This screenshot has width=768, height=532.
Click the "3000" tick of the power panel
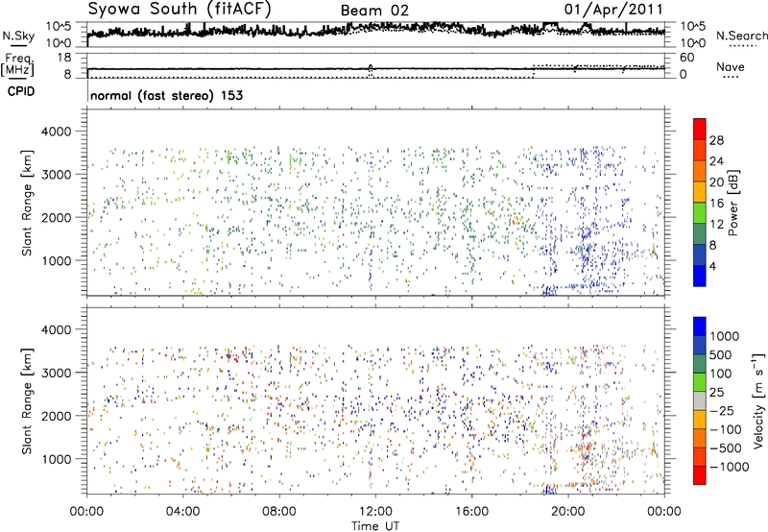(x=57, y=175)
